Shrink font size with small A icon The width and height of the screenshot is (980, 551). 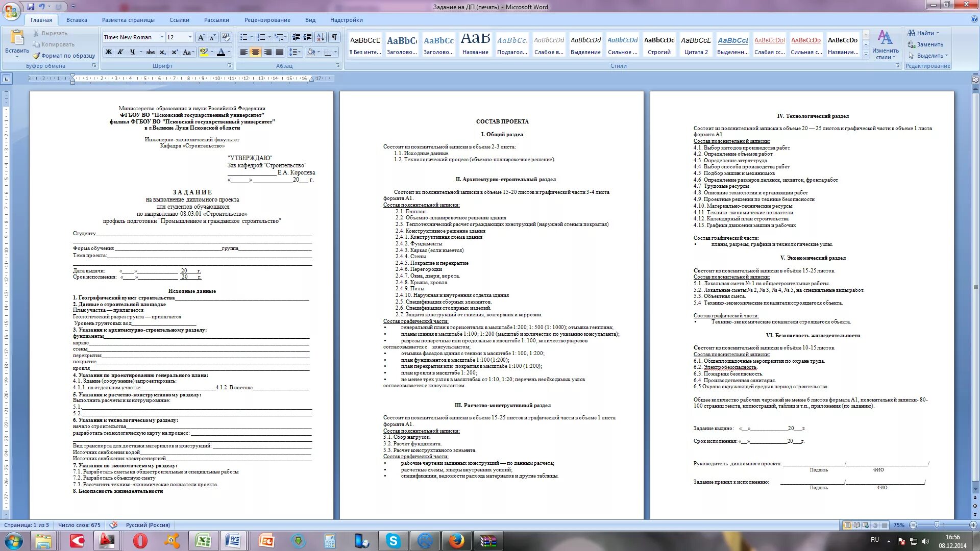212,37
